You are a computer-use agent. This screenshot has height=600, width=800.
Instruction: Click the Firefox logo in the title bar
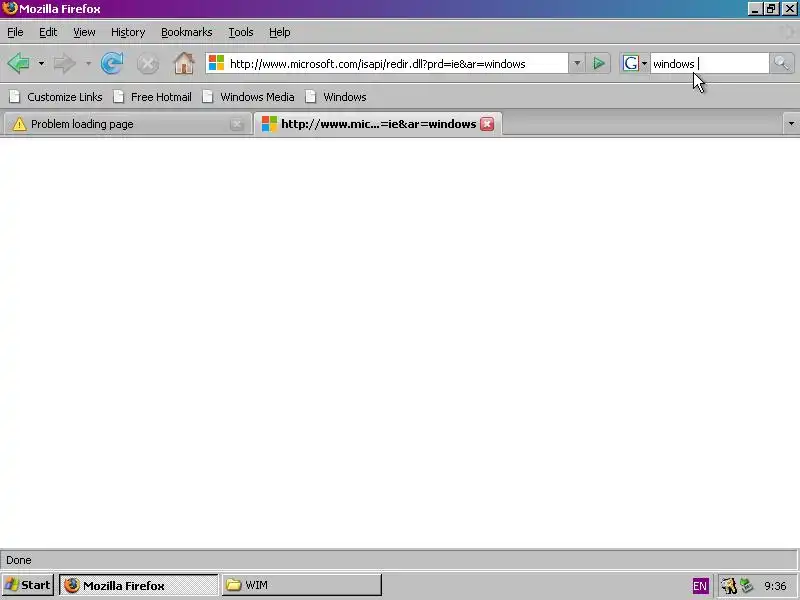click(x=9, y=9)
